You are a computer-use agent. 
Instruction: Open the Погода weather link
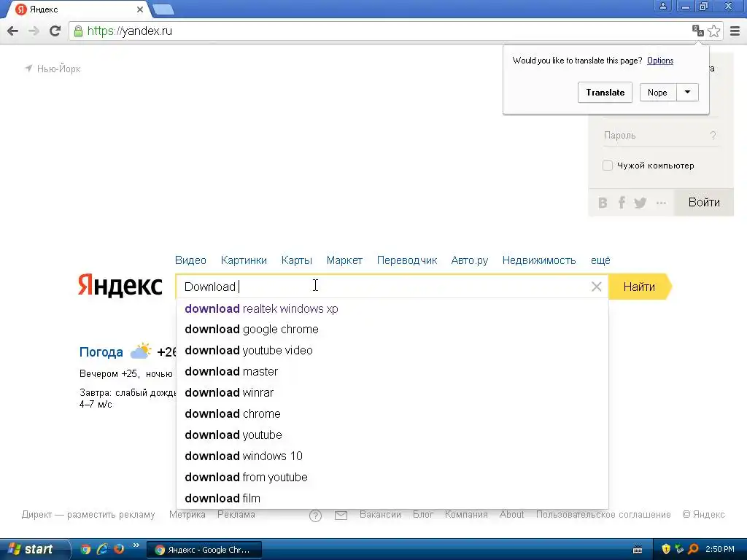(x=101, y=352)
